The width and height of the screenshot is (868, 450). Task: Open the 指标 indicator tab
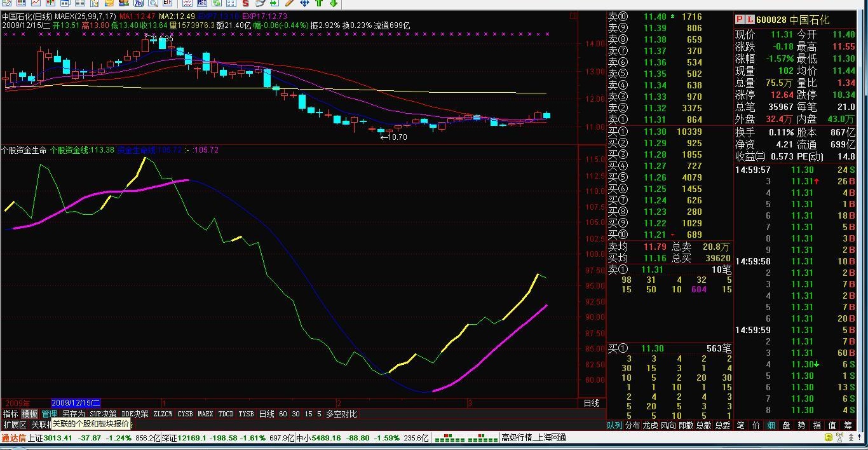click(10, 414)
